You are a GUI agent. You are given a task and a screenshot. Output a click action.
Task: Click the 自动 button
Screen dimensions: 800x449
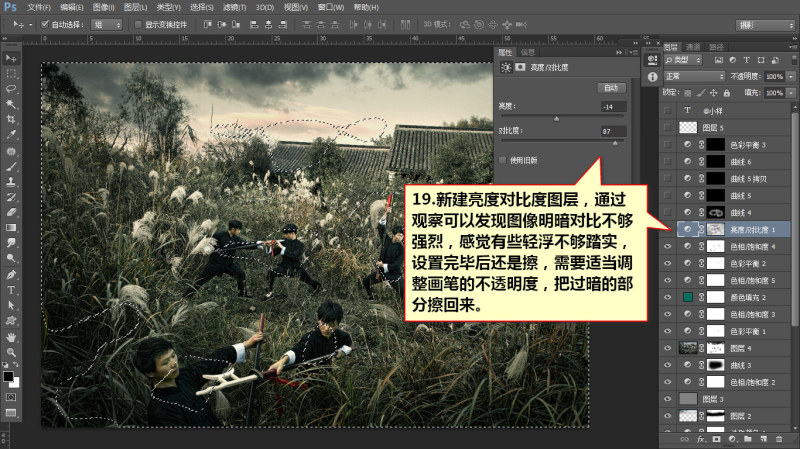(611, 88)
